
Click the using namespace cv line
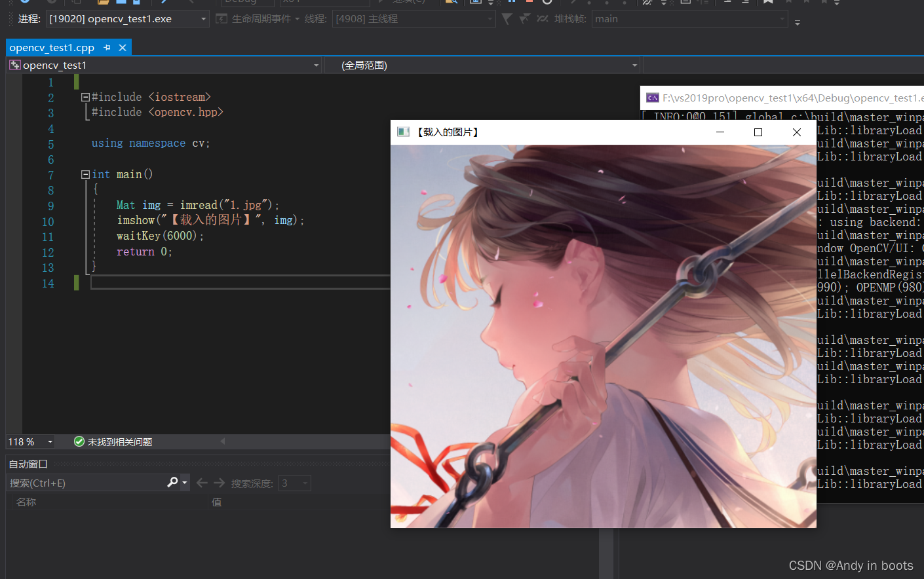151,143
